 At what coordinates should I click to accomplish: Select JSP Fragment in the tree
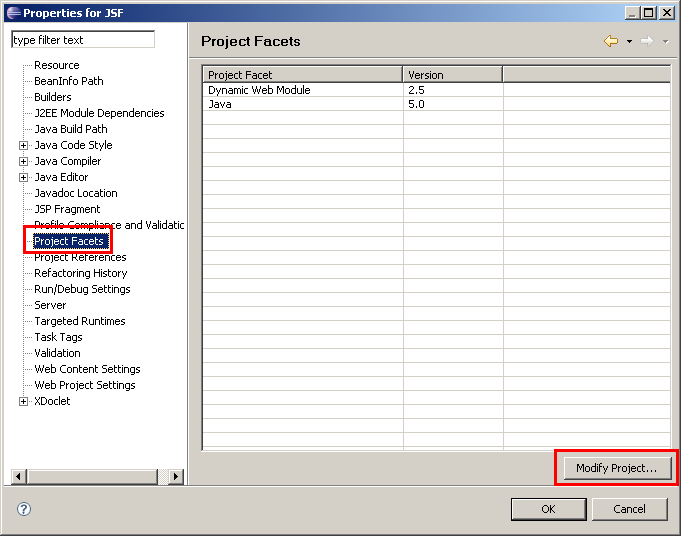(67, 209)
